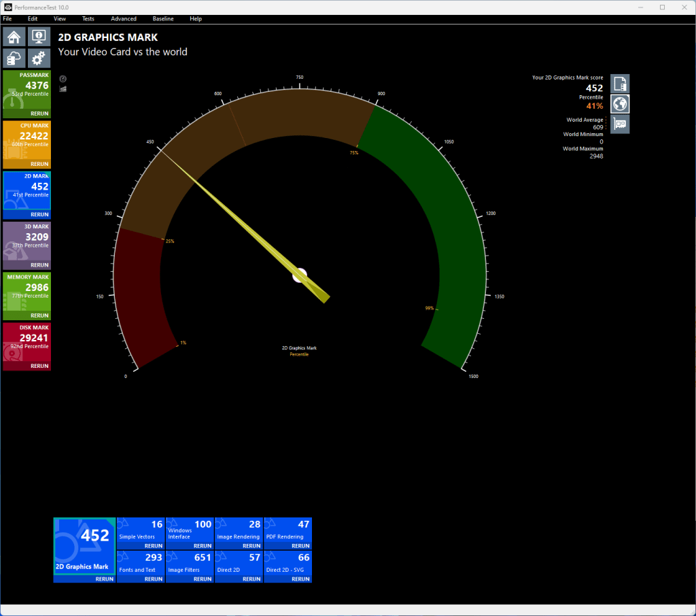Open the gears settings icon

pyautogui.click(x=39, y=58)
